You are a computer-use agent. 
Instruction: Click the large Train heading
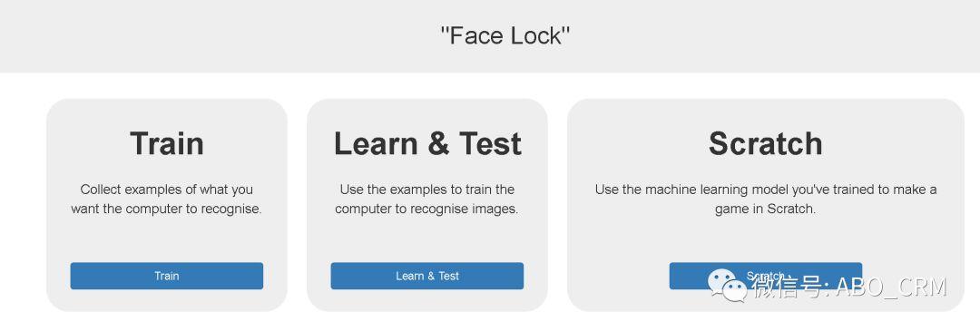(167, 143)
